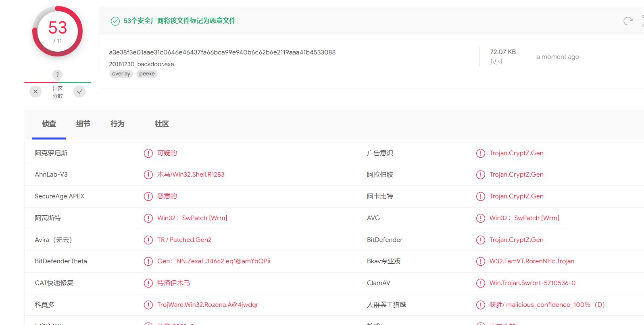
Task: Click the 特洛伊木马 detection result
Action: pyautogui.click(x=173, y=283)
